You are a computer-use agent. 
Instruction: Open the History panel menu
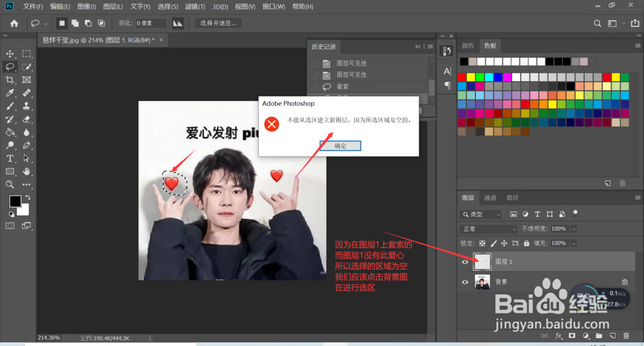coord(430,46)
